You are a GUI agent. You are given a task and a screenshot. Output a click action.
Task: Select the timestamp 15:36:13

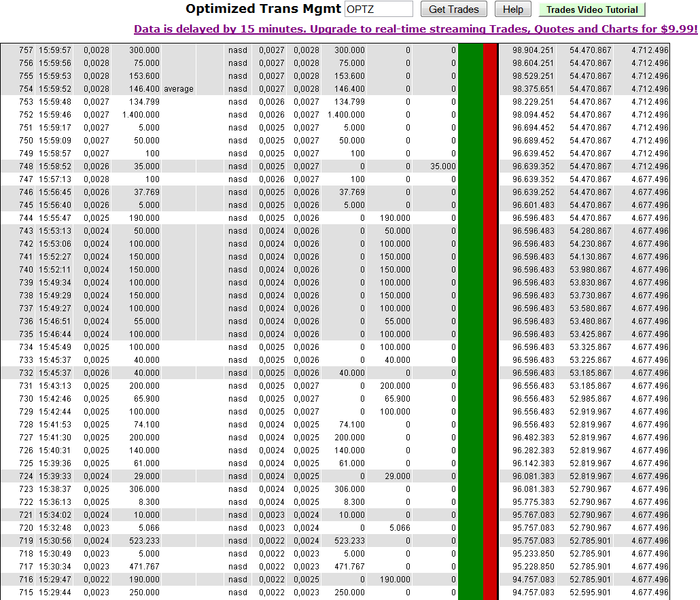pos(54,502)
